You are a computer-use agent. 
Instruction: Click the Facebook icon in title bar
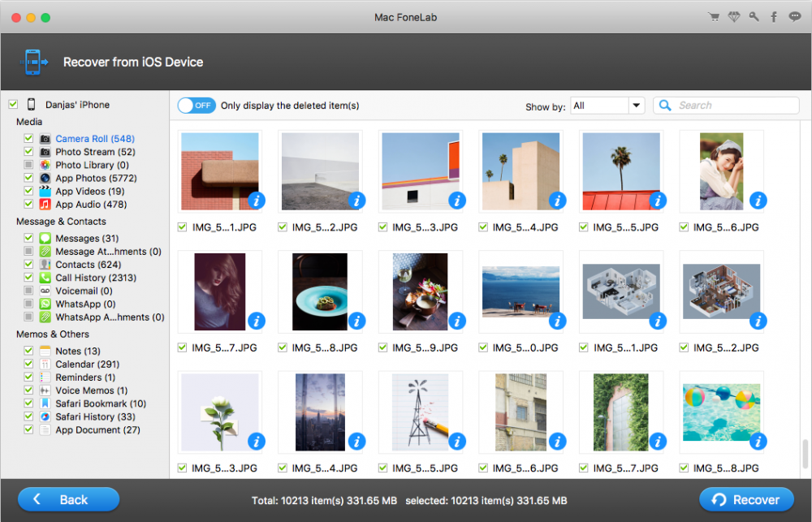774,17
